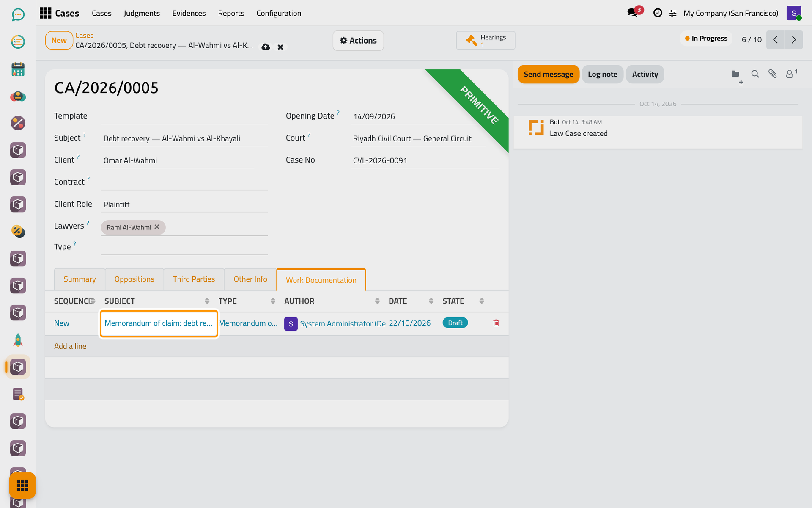Open the calendar app in the sidebar
This screenshot has height=508, width=812.
point(18,69)
